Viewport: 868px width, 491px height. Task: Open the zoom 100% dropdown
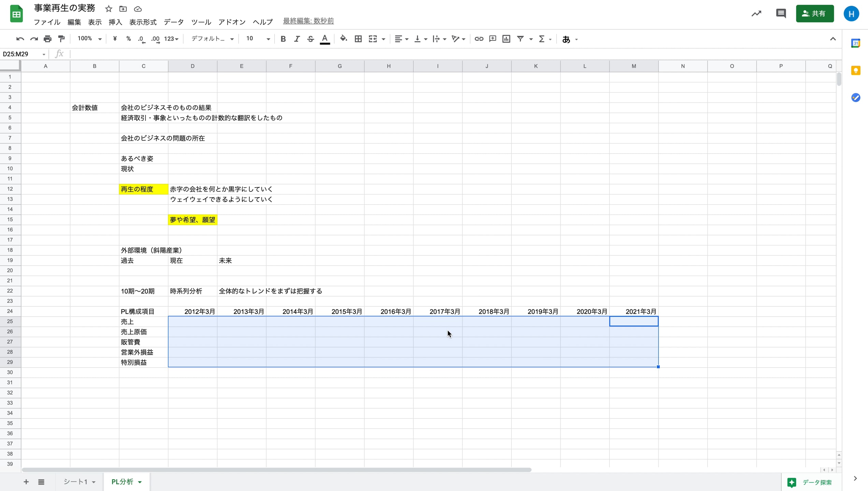[x=89, y=39]
